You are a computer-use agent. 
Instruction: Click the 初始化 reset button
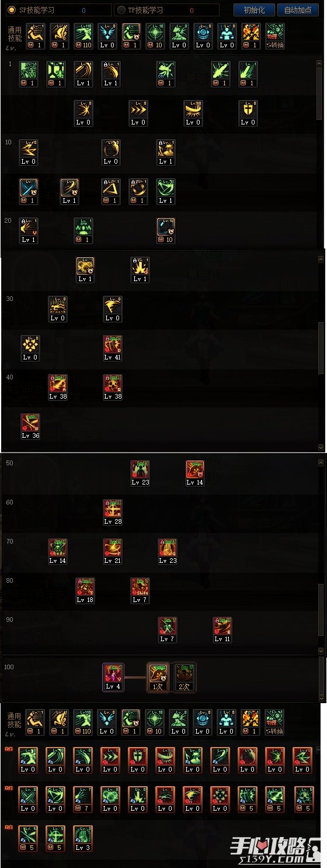(254, 10)
